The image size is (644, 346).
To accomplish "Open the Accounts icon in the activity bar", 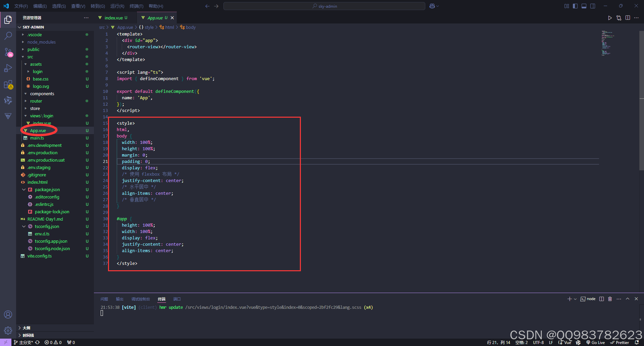I will pos(8,314).
